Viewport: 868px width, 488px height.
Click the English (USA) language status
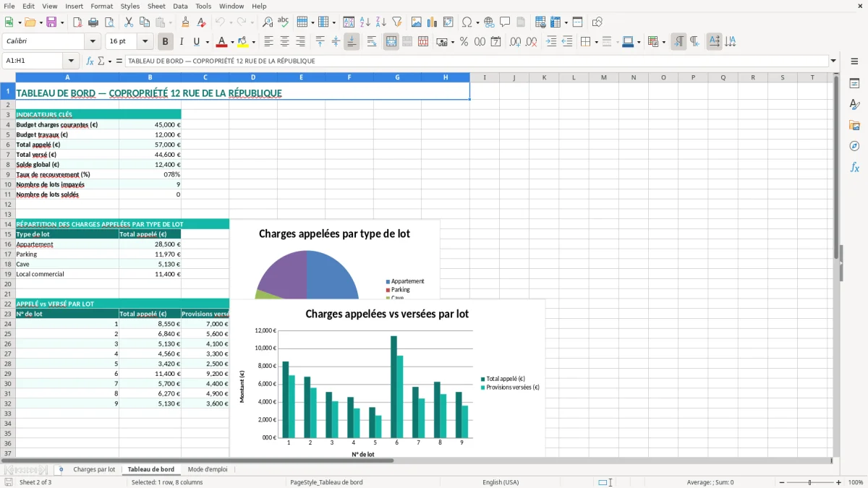click(x=501, y=482)
